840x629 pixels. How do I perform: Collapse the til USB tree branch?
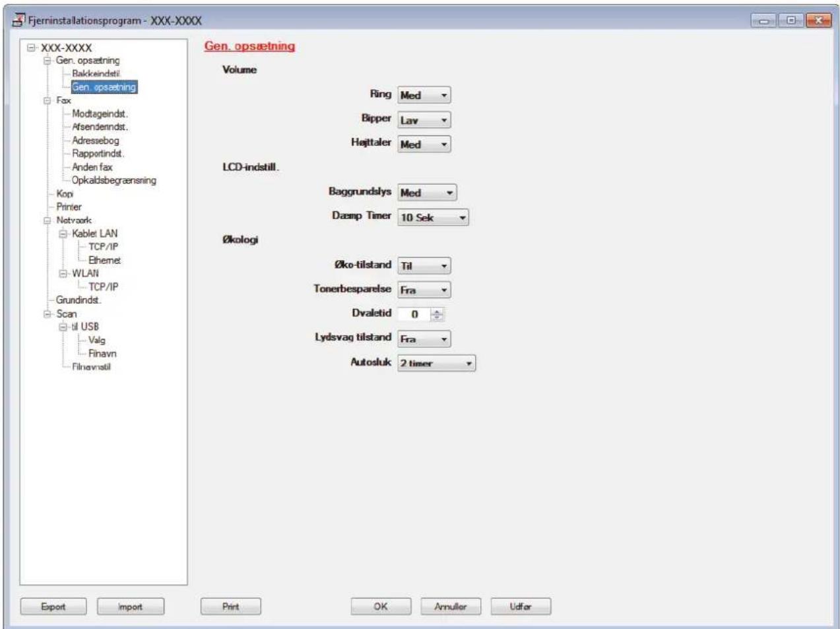click(63, 327)
